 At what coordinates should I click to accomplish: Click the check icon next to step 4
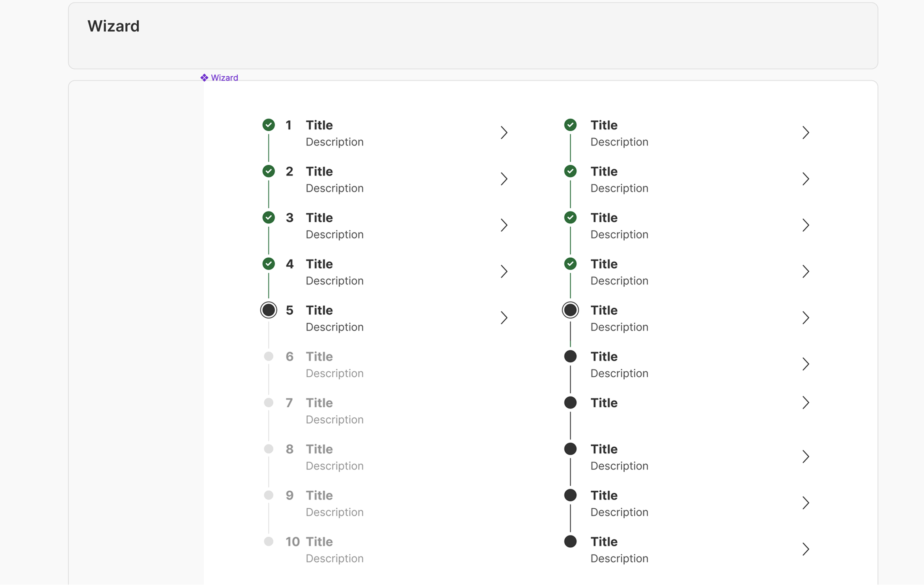pos(268,264)
